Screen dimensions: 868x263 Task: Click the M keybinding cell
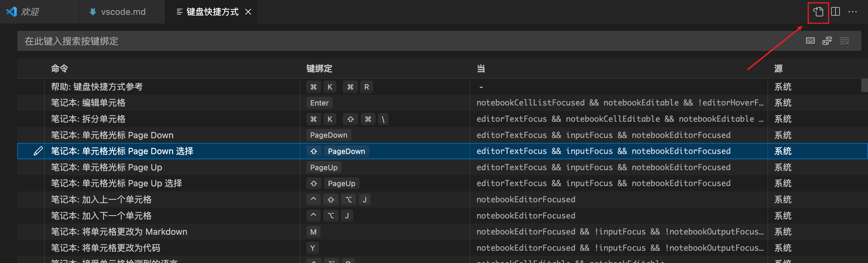pyautogui.click(x=313, y=232)
